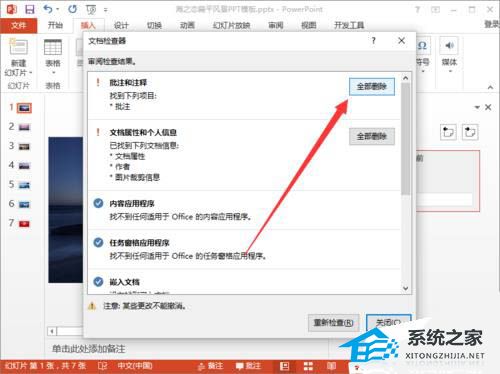This screenshot has height=374, width=500.
Task: Click scroll down arrow in results list
Action: click(406, 288)
